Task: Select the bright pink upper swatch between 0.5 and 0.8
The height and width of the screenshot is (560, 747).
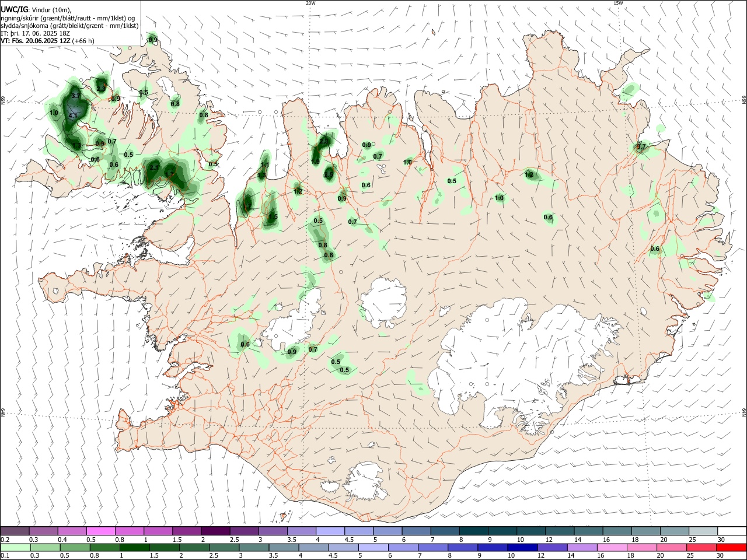Action: coord(101,531)
